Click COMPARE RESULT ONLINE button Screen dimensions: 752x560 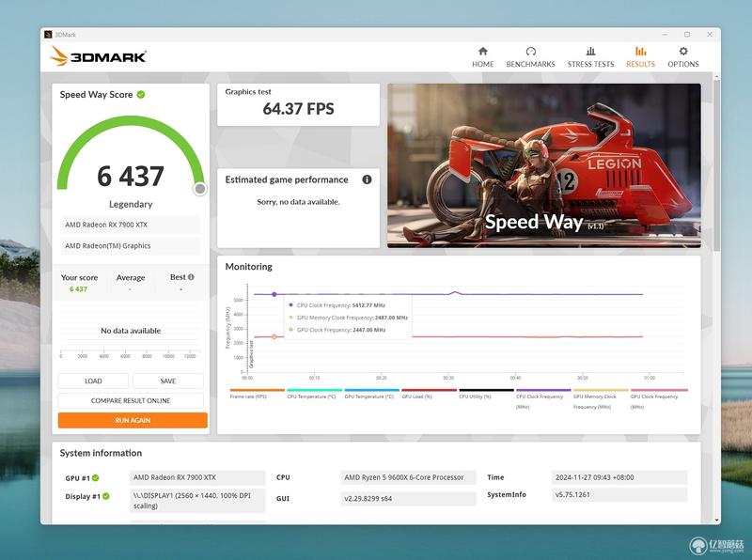[x=131, y=401]
